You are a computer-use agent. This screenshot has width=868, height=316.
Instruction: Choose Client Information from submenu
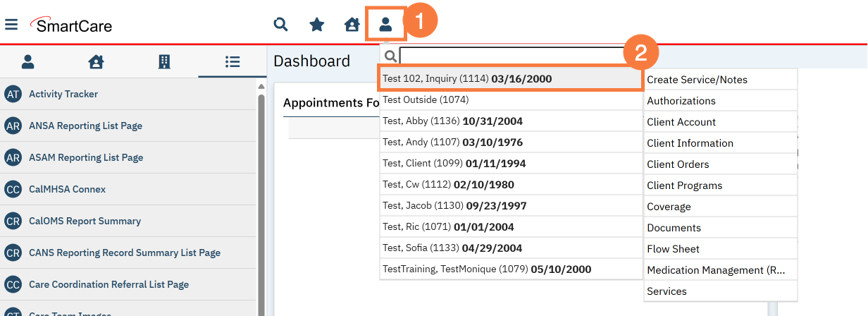pyautogui.click(x=690, y=143)
